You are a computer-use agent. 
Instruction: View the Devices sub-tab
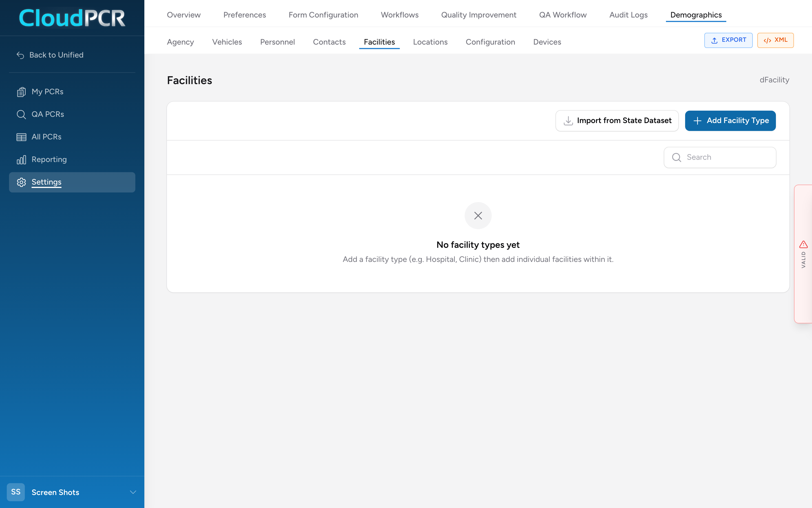[x=547, y=42]
